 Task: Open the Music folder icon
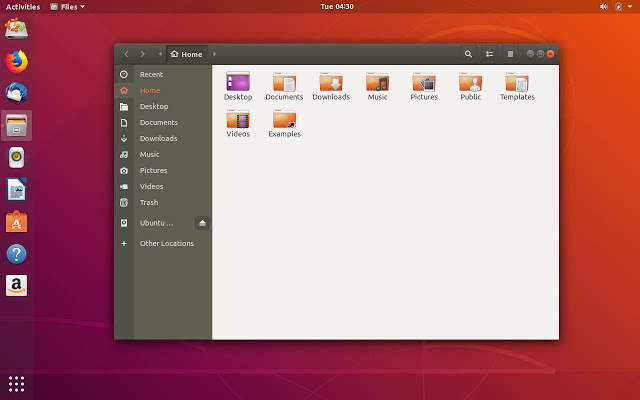point(377,83)
